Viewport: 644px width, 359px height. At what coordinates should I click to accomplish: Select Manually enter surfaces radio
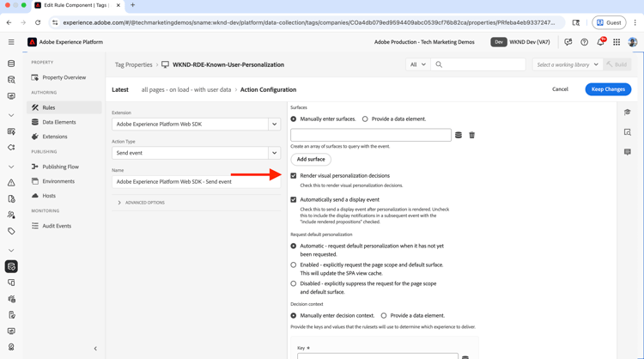point(294,119)
